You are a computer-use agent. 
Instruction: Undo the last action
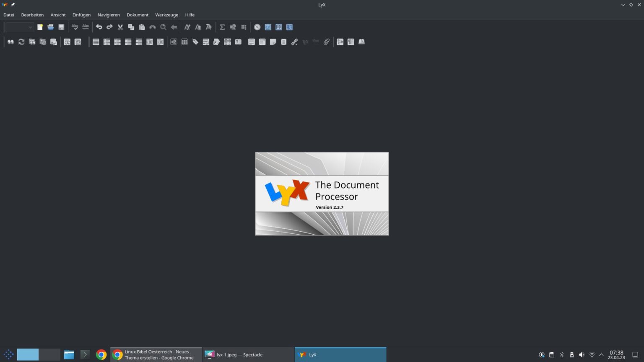point(99,27)
